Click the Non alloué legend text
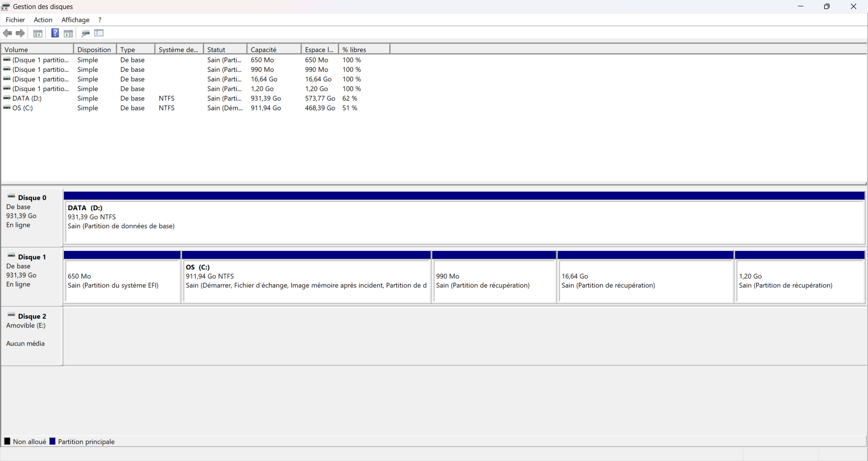This screenshot has width=868, height=461. click(30, 442)
